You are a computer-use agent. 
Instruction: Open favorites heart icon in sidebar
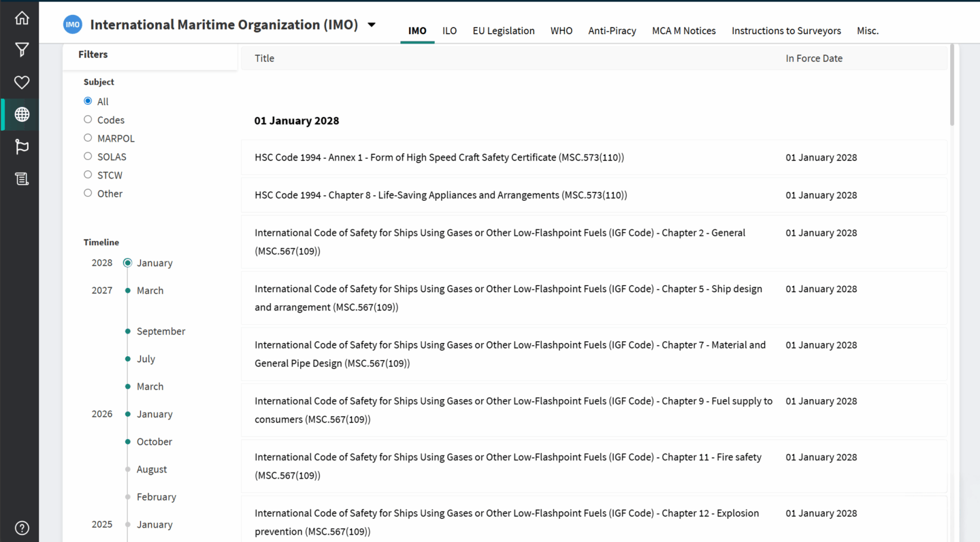pyautogui.click(x=22, y=82)
